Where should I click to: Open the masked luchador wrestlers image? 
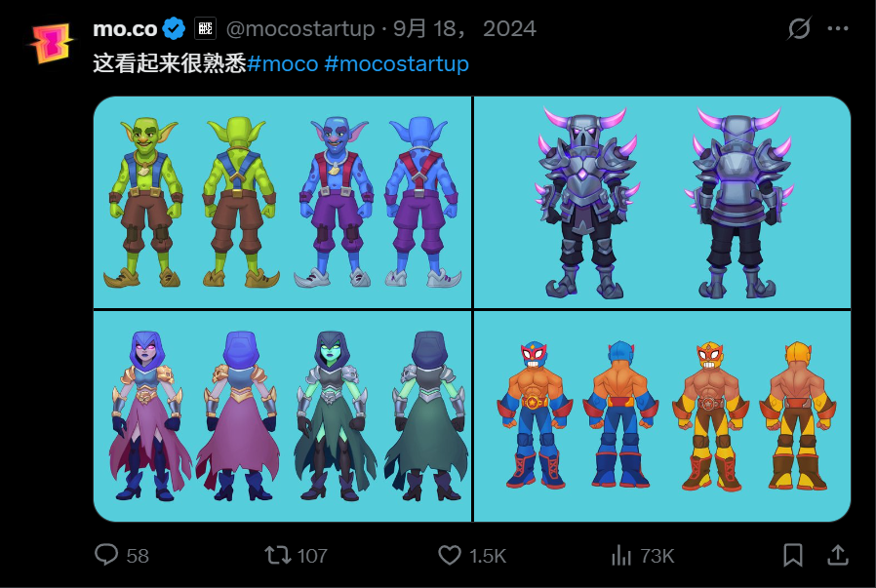pos(662,416)
